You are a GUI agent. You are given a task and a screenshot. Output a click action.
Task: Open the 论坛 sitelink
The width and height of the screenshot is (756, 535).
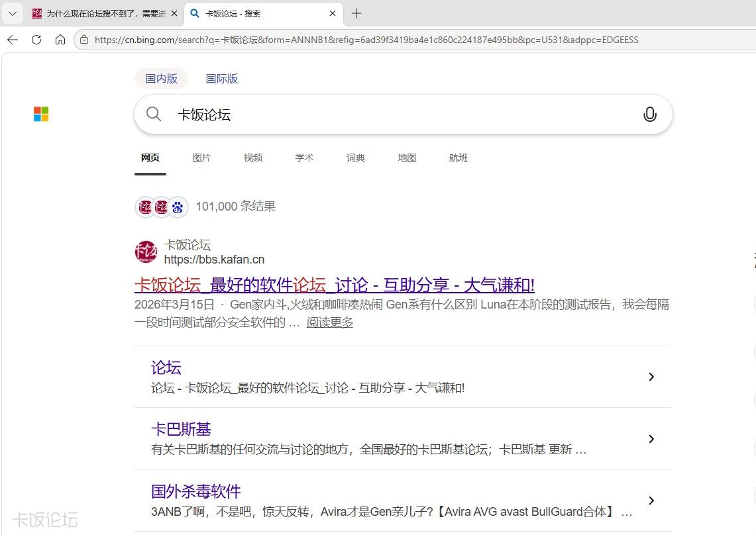coord(166,367)
